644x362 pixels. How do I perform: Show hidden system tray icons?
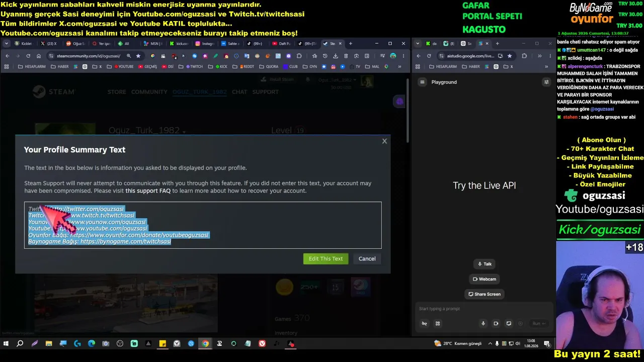(491, 344)
